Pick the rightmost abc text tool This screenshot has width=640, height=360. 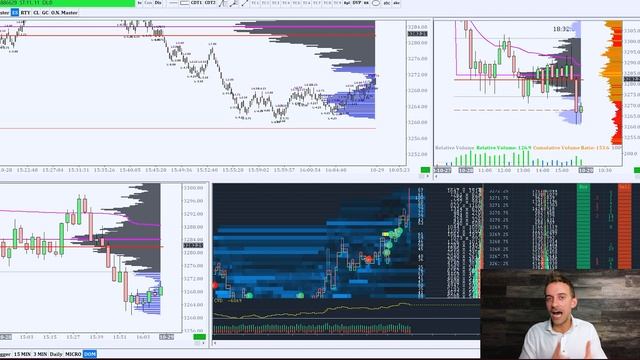pos(396,3)
